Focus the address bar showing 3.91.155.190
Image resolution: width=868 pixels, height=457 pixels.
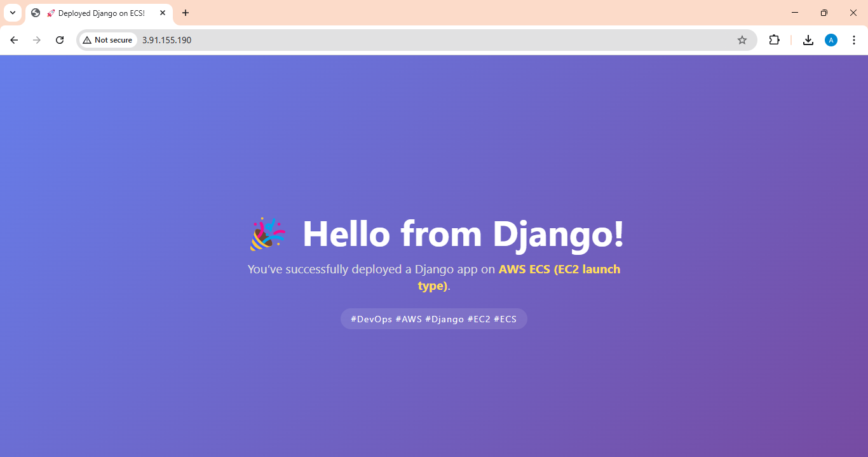[416, 40]
